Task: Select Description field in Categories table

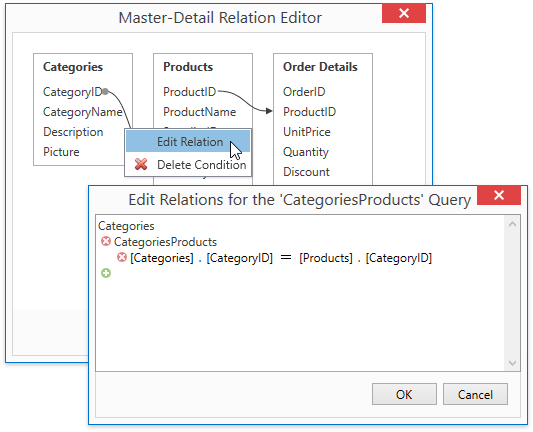Action: coord(73,132)
